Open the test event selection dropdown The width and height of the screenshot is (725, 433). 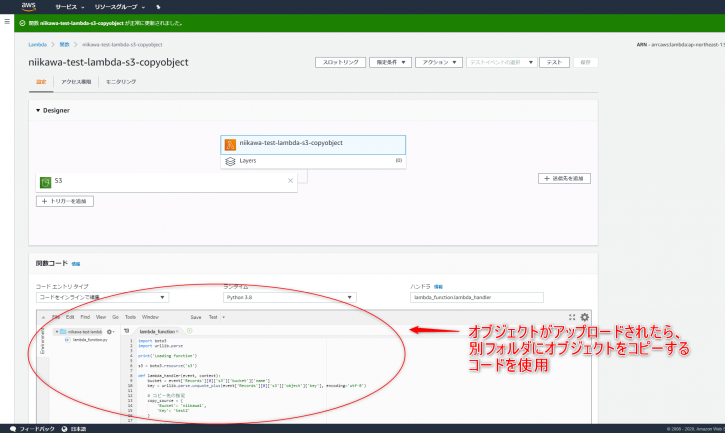click(x=502, y=62)
